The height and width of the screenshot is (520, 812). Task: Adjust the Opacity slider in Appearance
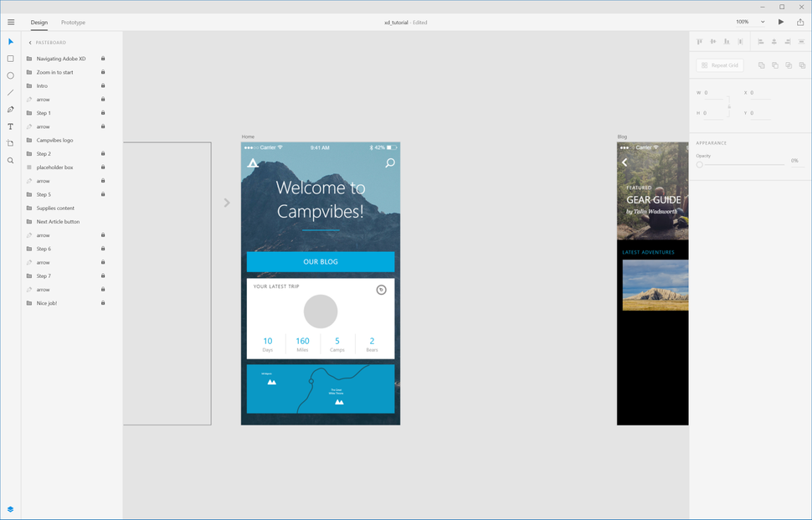[x=700, y=164]
